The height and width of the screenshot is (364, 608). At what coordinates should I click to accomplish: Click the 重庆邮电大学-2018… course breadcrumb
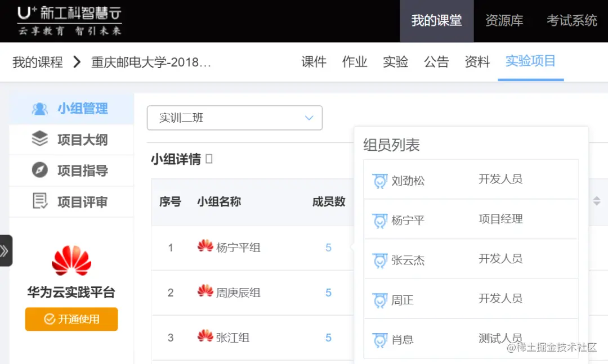point(151,62)
